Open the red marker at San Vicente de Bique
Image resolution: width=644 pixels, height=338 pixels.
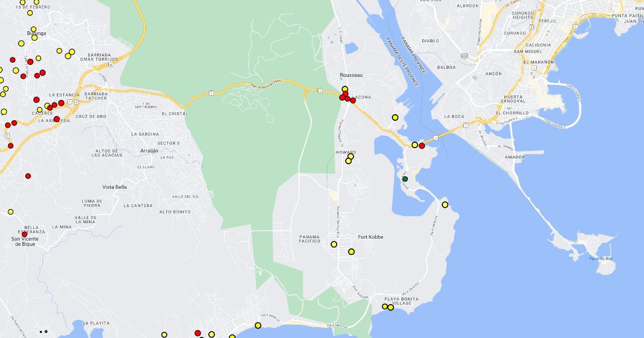click(25, 234)
